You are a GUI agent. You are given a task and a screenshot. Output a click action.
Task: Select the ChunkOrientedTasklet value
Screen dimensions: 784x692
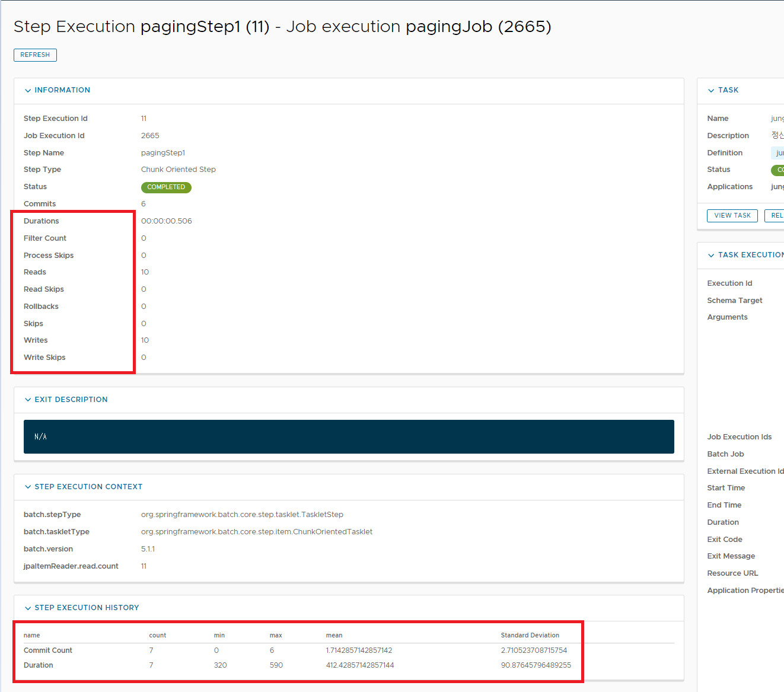[x=257, y=532]
